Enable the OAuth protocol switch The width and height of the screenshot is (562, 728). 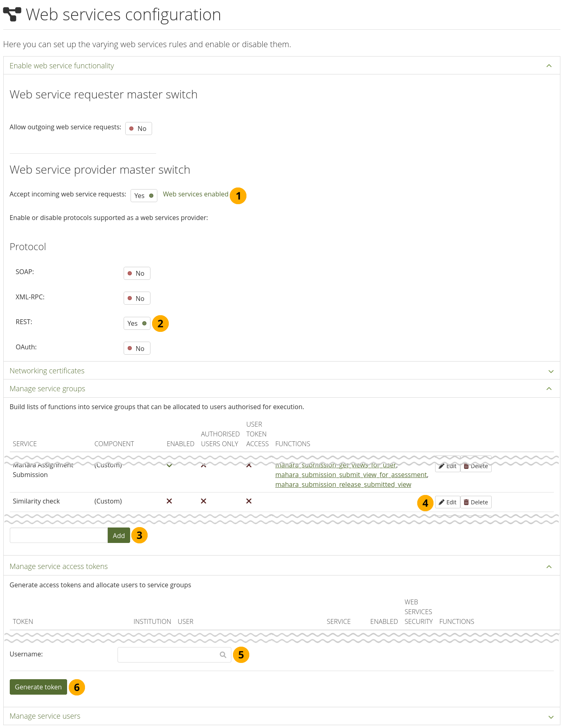[137, 349]
